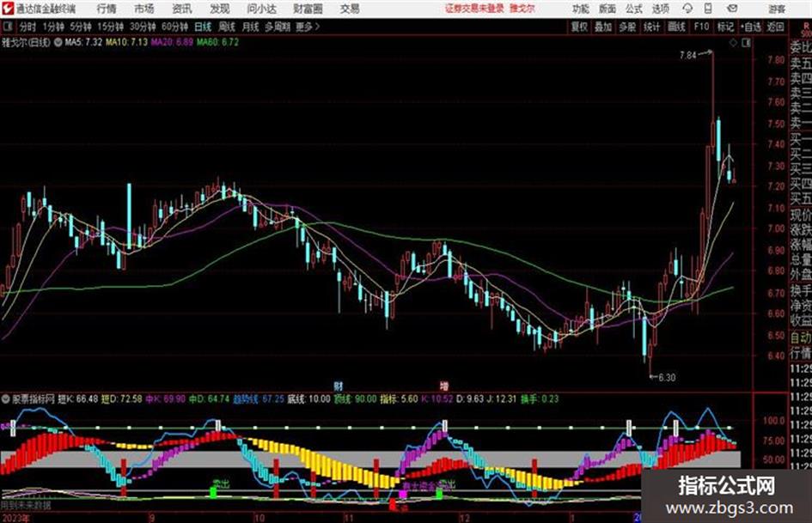812x523 pixels.
Task: Click the red 雅戈尔 stock name in title bar
Action: (522, 9)
